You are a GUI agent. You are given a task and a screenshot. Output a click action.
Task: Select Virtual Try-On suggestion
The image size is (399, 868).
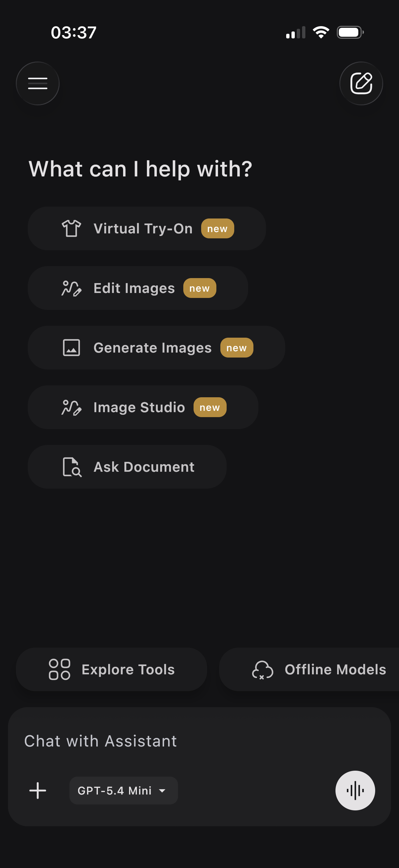click(147, 228)
